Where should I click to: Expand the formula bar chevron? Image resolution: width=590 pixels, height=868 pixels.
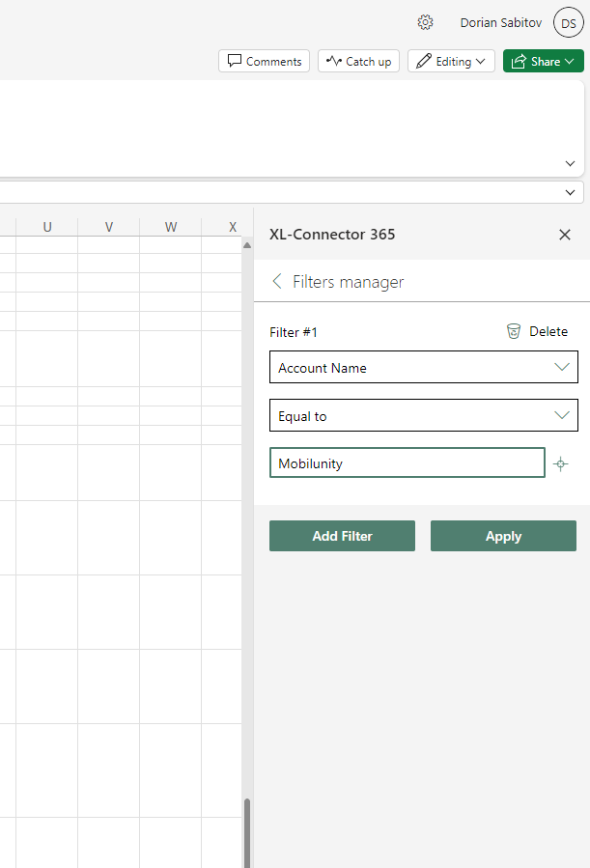570,193
